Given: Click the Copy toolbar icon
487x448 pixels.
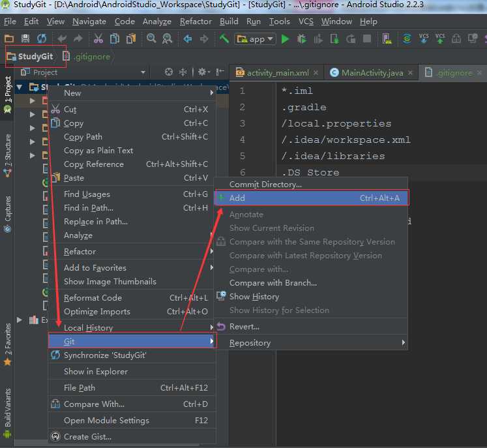Looking at the screenshot, I should (115, 39).
